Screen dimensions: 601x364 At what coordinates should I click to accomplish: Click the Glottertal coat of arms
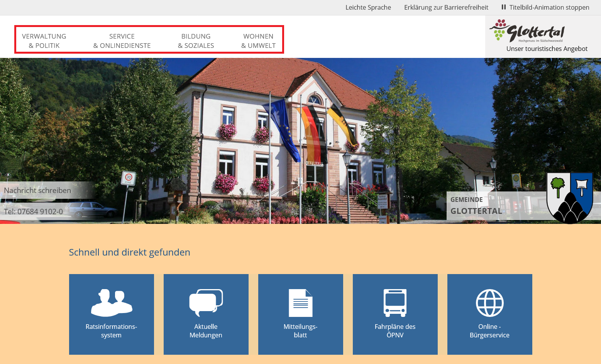[x=569, y=198]
